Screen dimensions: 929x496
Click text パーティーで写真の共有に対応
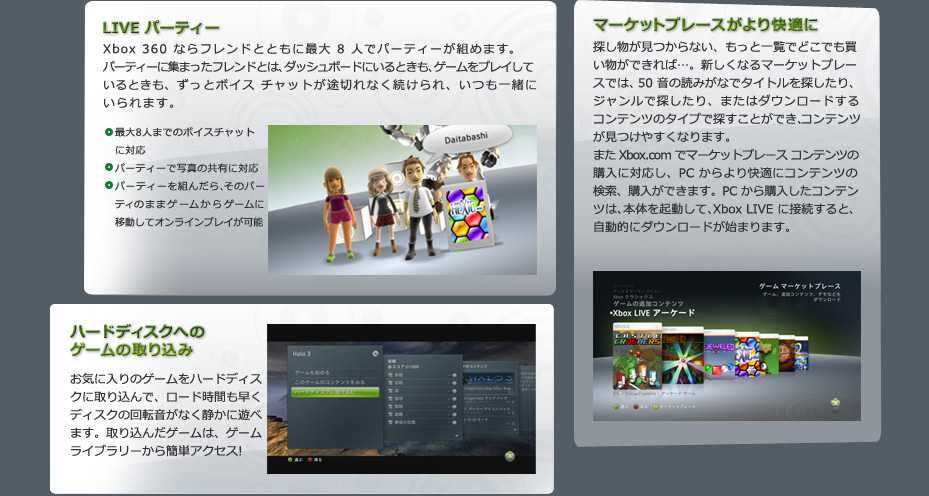(186, 168)
